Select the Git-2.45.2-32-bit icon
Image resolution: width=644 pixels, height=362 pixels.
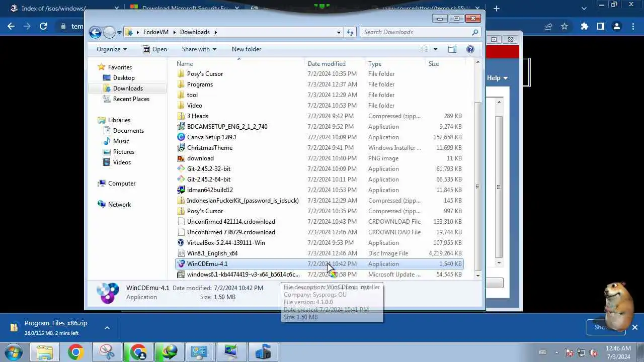(x=181, y=169)
